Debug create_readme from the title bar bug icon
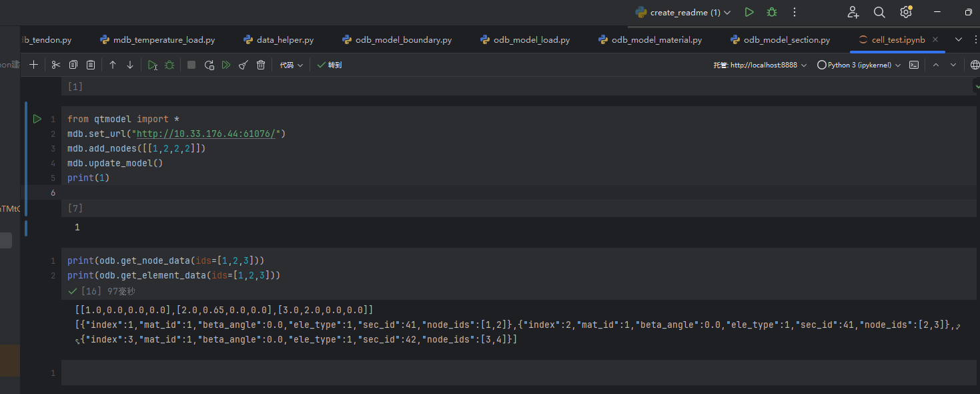980x394 pixels. 772,12
